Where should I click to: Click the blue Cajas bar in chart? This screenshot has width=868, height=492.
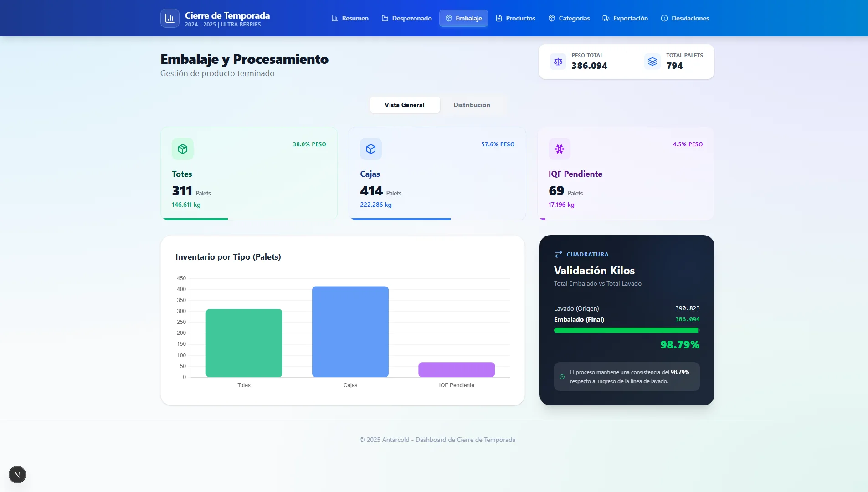tap(350, 332)
